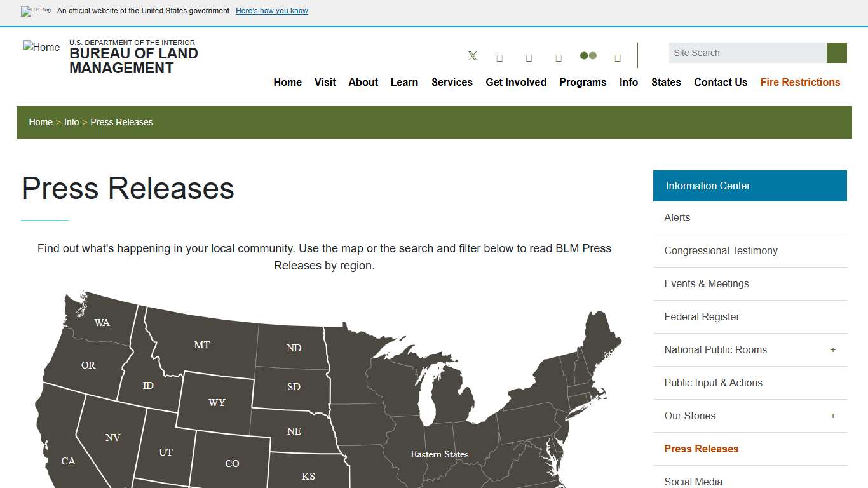Expand the Our Stories submenu
The width and height of the screenshot is (868, 488).
coord(832,416)
